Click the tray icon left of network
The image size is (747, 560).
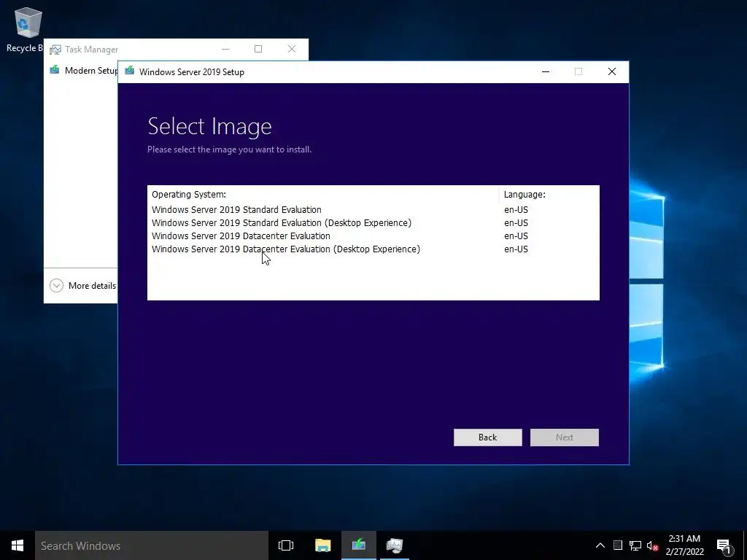point(617,545)
